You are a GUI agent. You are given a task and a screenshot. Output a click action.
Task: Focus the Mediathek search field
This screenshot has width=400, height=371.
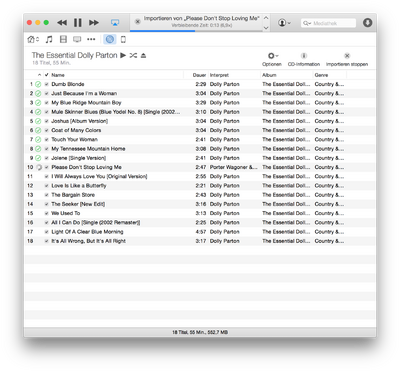(329, 23)
